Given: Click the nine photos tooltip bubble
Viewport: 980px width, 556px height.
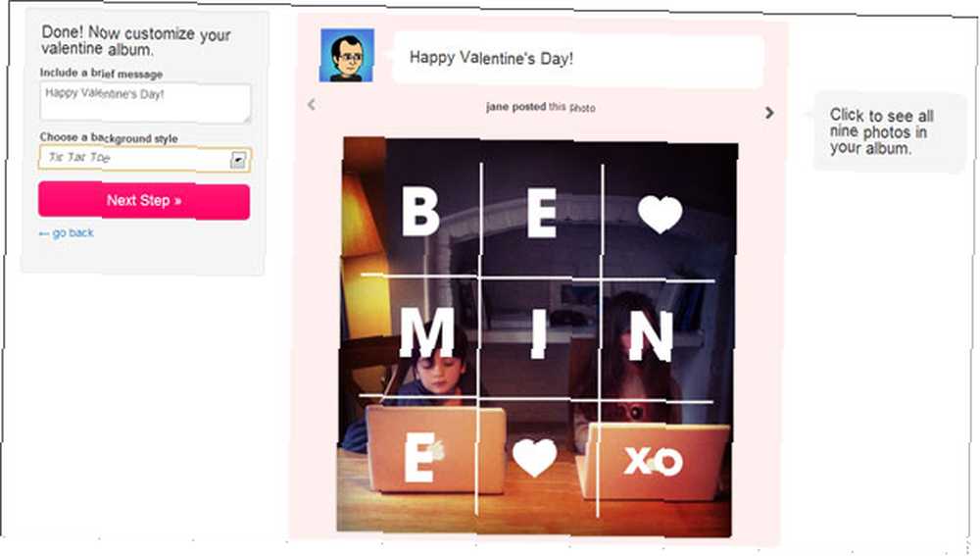Looking at the screenshot, I should [x=890, y=132].
